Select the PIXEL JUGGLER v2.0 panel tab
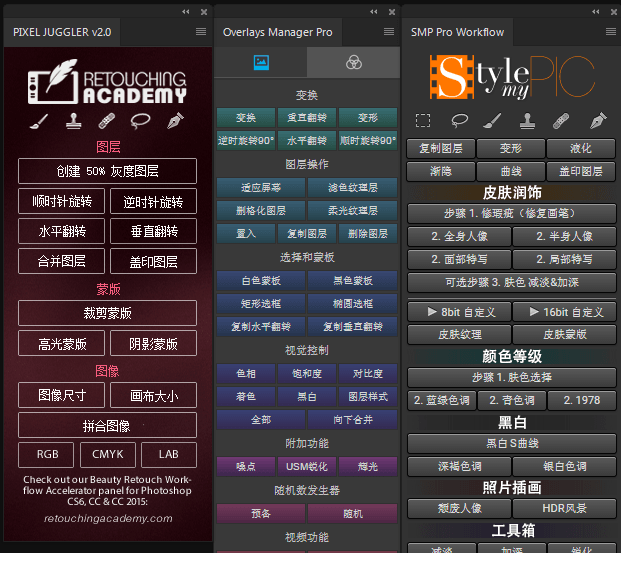Screen dimensions: 621x576 coord(62,32)
